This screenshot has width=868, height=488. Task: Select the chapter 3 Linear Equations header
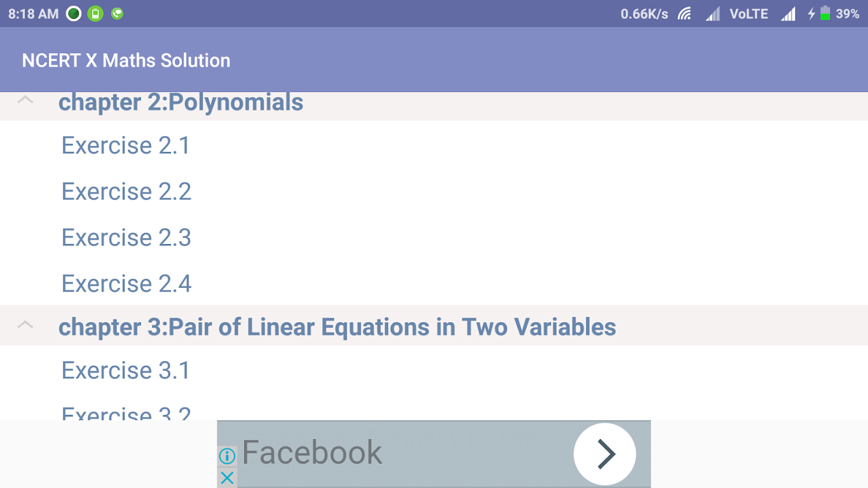coord(337,327)
